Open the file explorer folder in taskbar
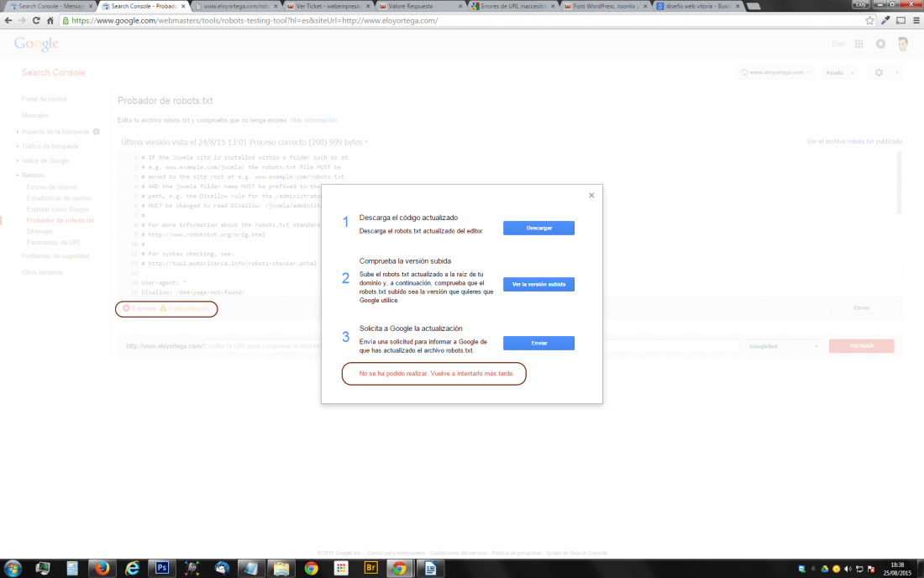Screen dimensions: 924x578 pos(281,569)
